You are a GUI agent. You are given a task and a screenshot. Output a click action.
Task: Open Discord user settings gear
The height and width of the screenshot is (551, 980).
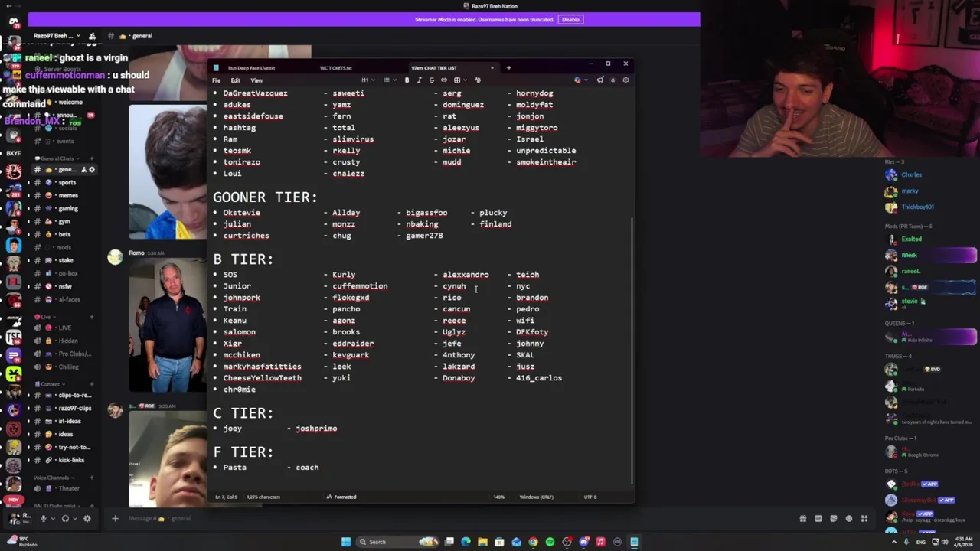pos(87,519)
